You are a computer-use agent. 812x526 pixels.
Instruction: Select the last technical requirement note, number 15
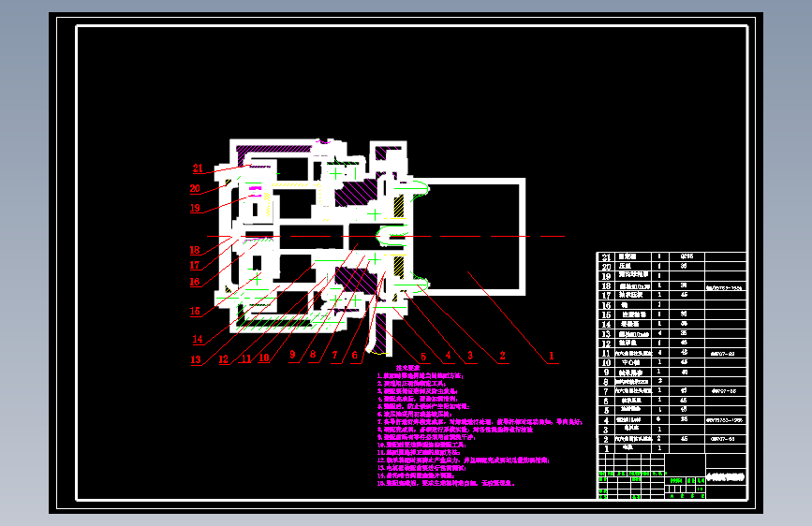(x=446, y=483)
